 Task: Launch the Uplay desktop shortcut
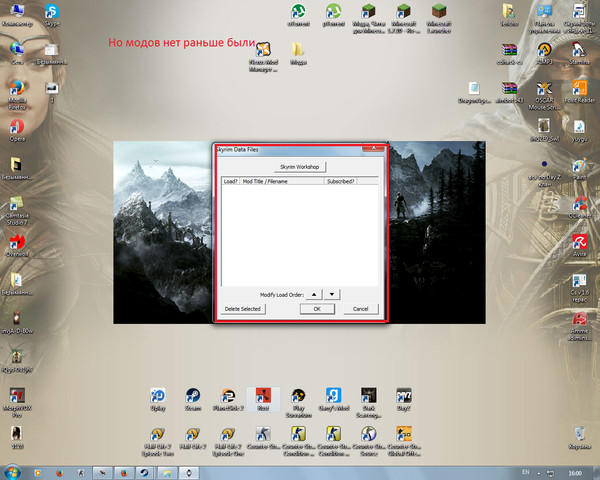pyautogui.click(x=158, y=400)
